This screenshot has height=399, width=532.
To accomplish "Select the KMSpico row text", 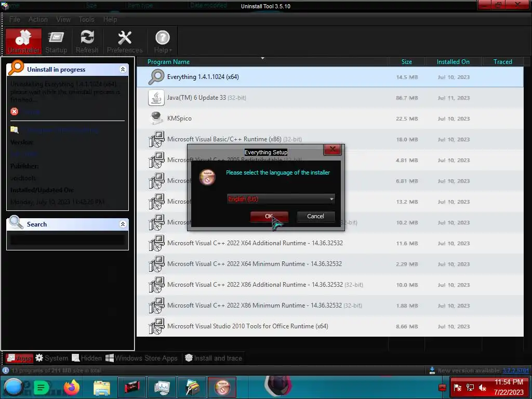I will click(179, 118).
